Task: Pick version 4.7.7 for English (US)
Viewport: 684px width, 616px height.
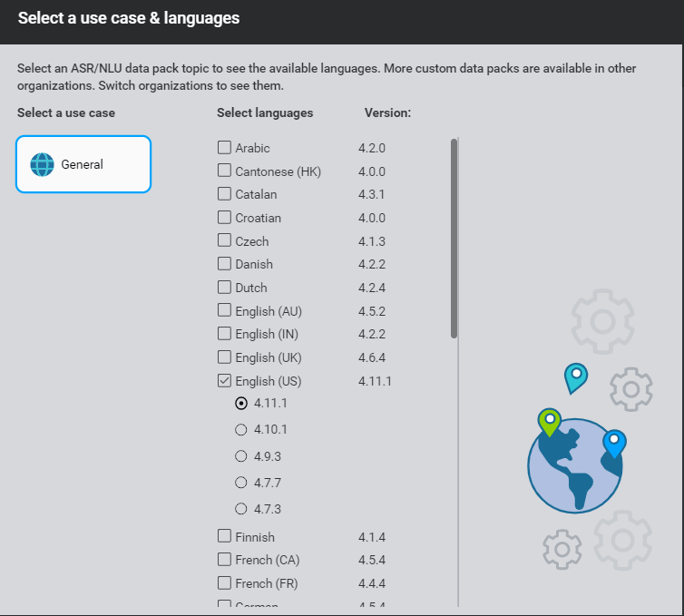Action: [x=241, y=482]
